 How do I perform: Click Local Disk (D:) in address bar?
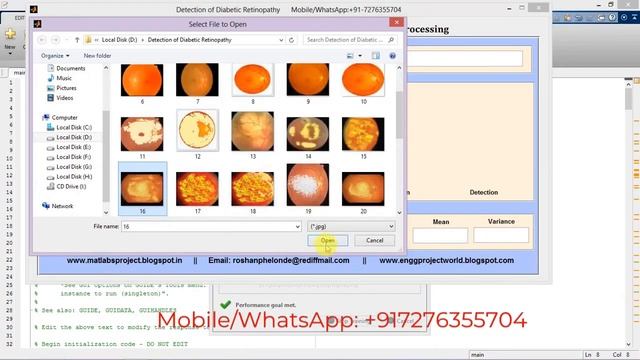pyautogui.click(x=119, y=40)
